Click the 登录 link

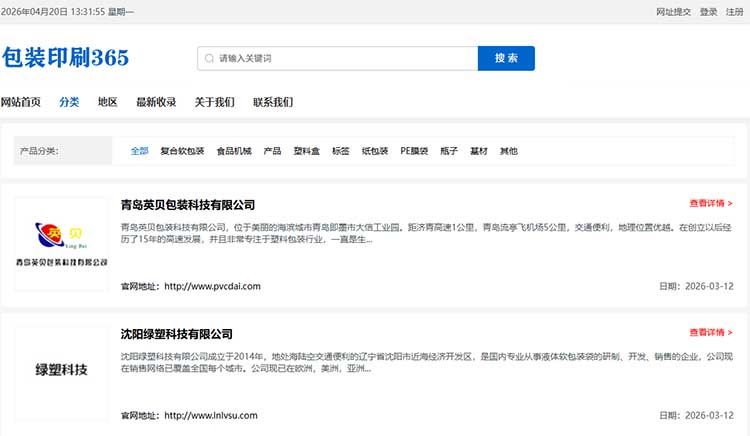click(708, 12)
